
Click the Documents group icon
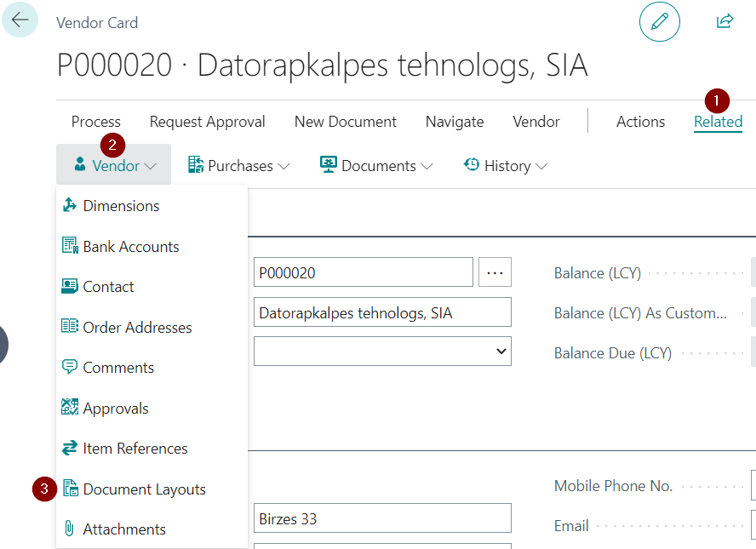click(x=329, y=165)
